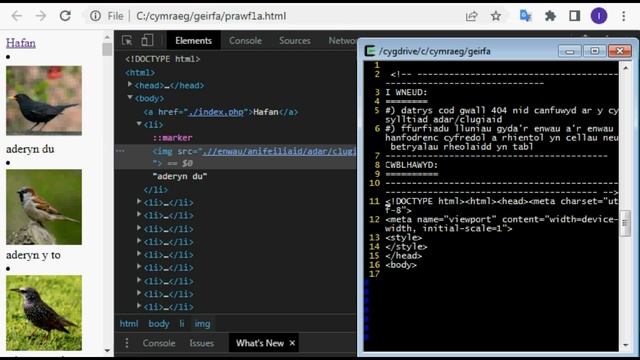The width and height of the screenshot is (640, 360).
Task: Collapse the expanded first li node
Action: pos(139,124)
